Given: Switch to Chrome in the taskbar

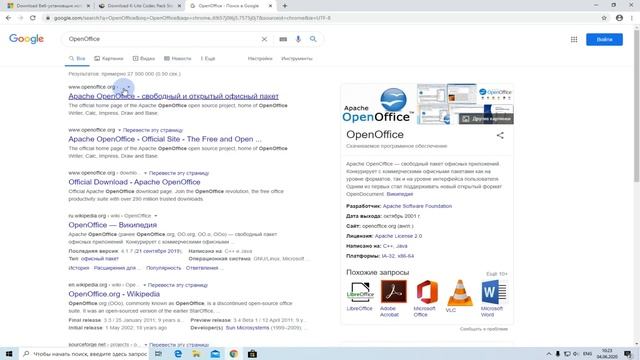Looking at the screenshot, I should [x=234, y=354].
